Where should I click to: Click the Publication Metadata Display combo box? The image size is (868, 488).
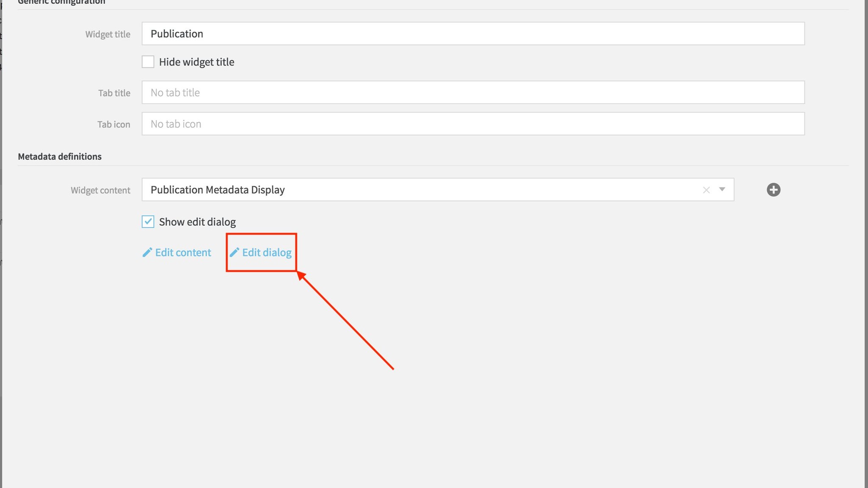point(420,190)
